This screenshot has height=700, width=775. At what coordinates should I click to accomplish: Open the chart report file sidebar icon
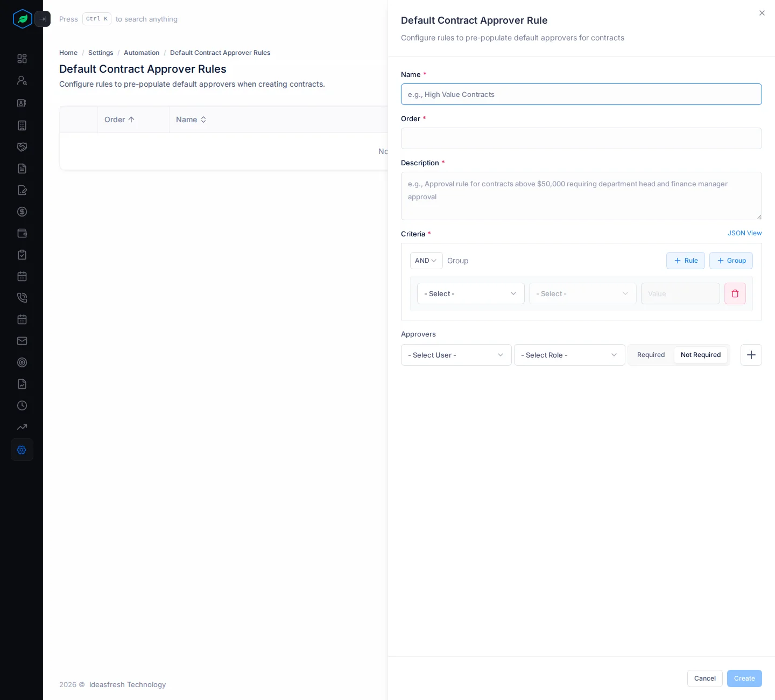click(x=22, y=384)
